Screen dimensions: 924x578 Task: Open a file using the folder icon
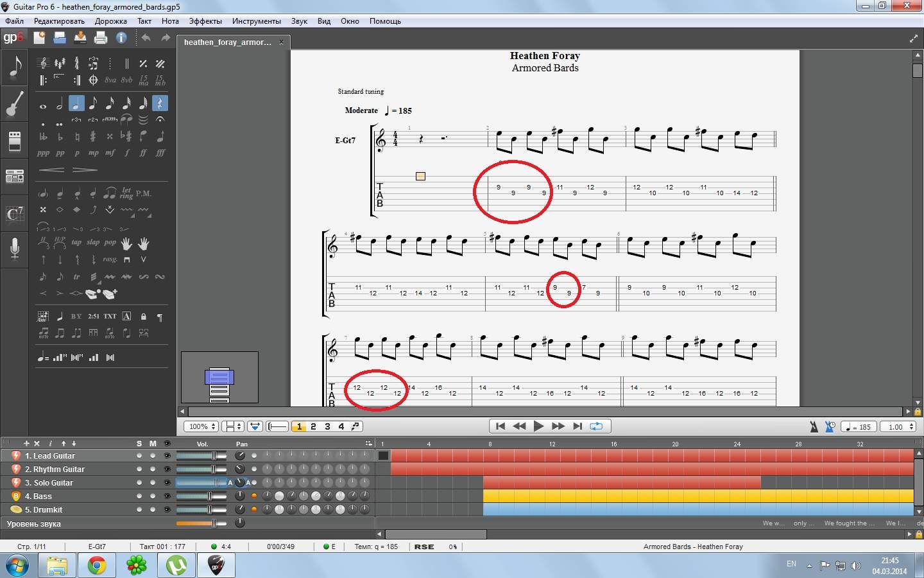pos(60,38)
